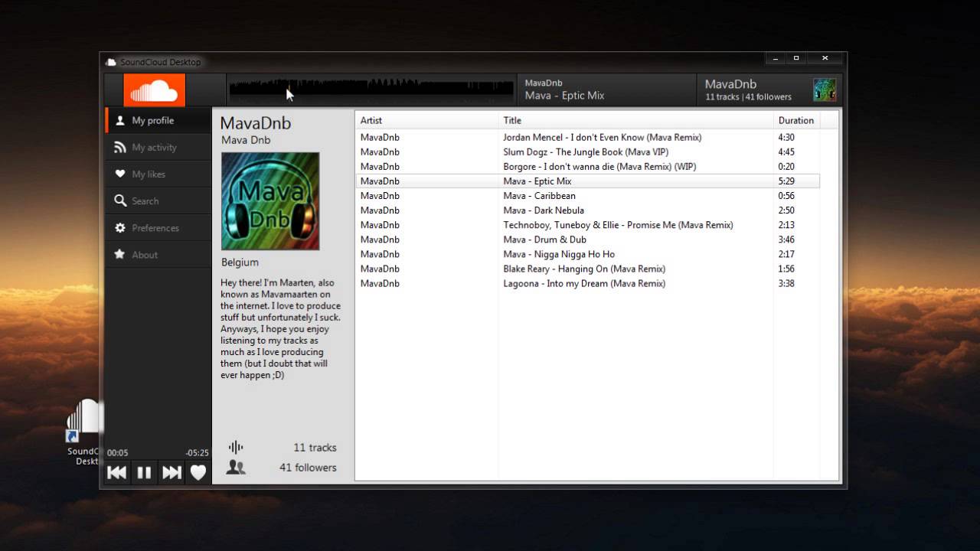Like current track with heart button
The height and width of the screenshot is (551, 980).
point(198,473)
